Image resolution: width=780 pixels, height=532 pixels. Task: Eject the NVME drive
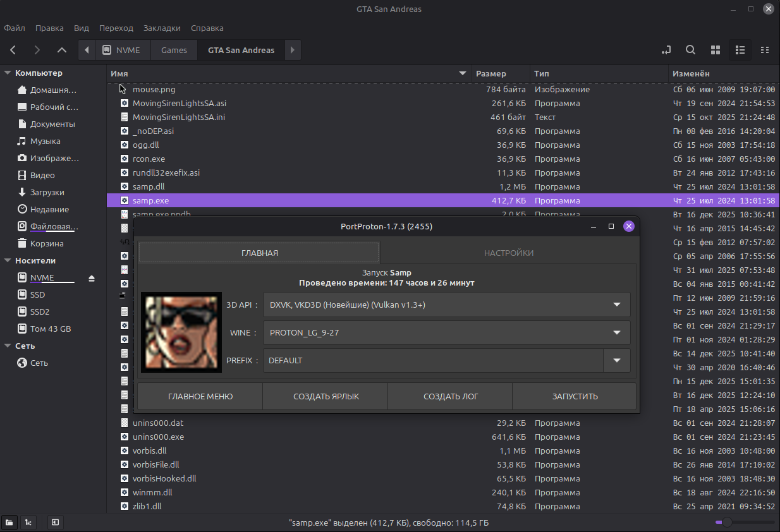(x=92, y=278)
